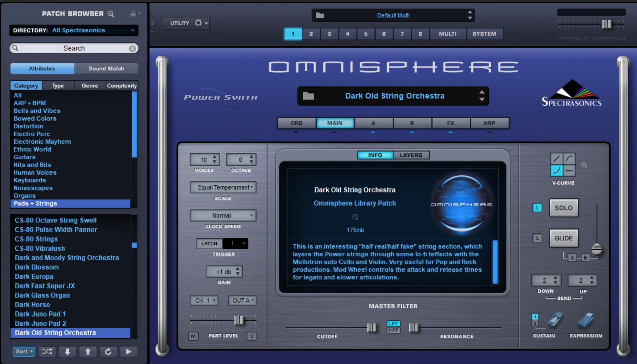Toggle glide layer B button

tap(586, 258)
